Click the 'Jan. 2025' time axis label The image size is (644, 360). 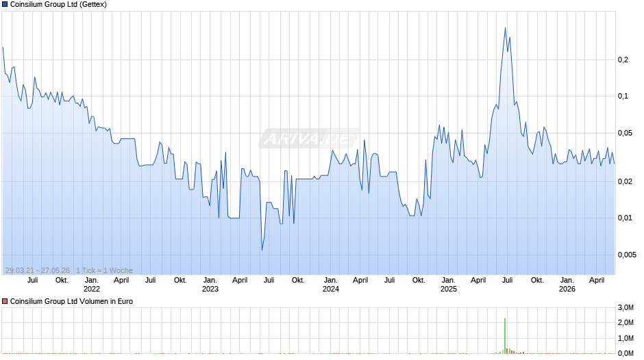(x=449, y=285)
